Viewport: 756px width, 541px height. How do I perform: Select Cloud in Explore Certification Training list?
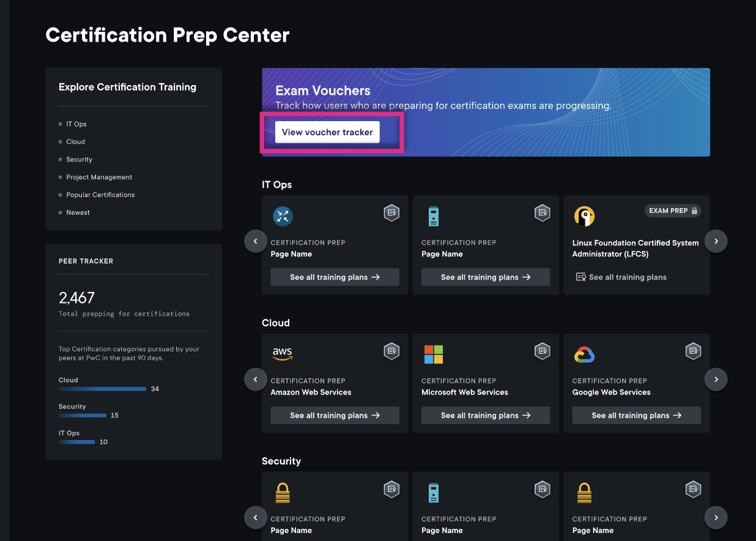click(x=76, y=142)
